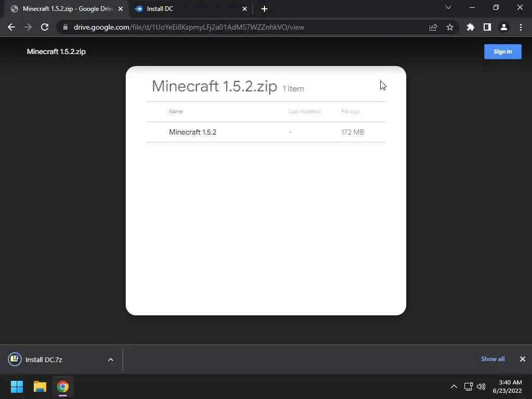The image size is (532, 399).
Task: Bookmark this tab with the star icon
Action: tap(450, 27)
